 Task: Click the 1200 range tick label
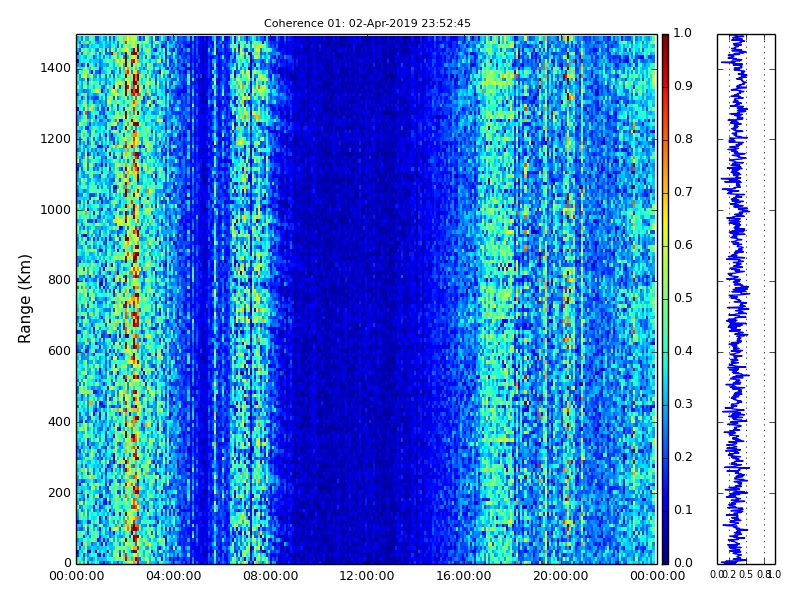point(56,139)
